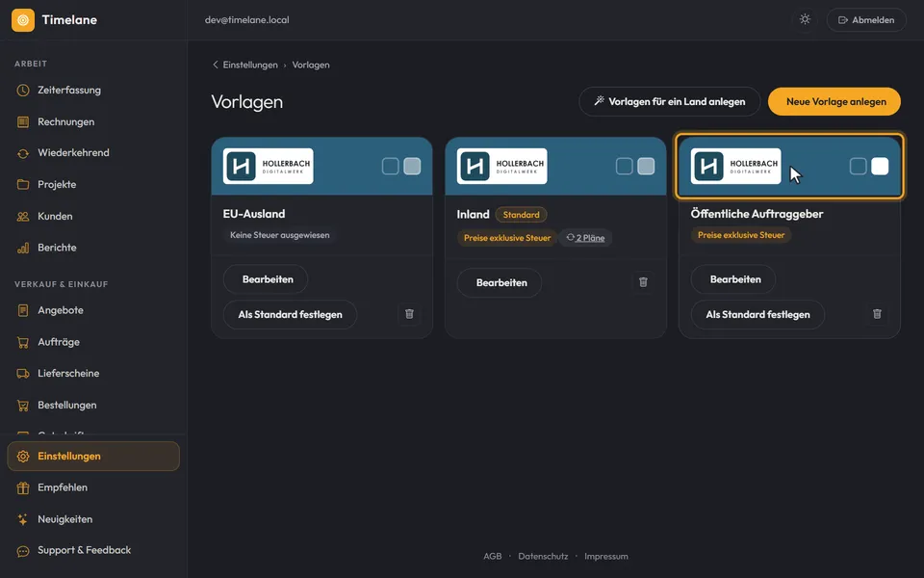The image size is (924, 578).
Task: Click the white swatch on Öffentliche Auftraggeber card
Action: pyautogui.click(x=880, y=167)
